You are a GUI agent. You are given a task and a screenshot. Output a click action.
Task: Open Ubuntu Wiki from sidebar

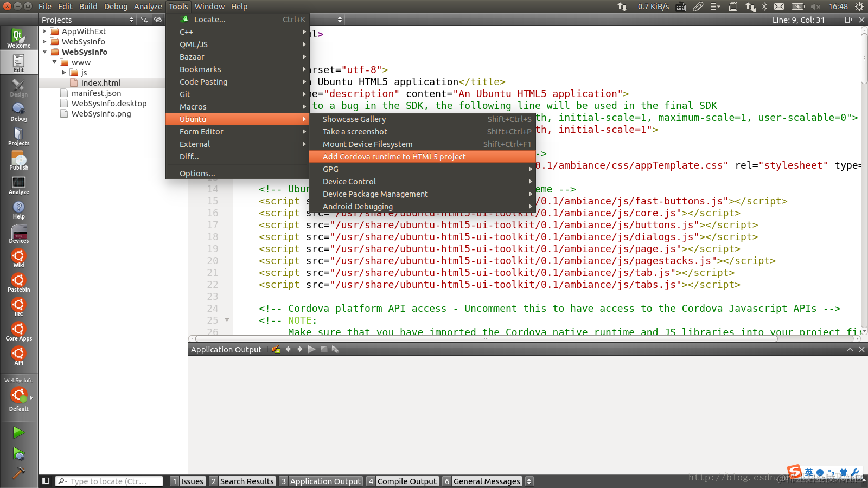pos(19,258)
